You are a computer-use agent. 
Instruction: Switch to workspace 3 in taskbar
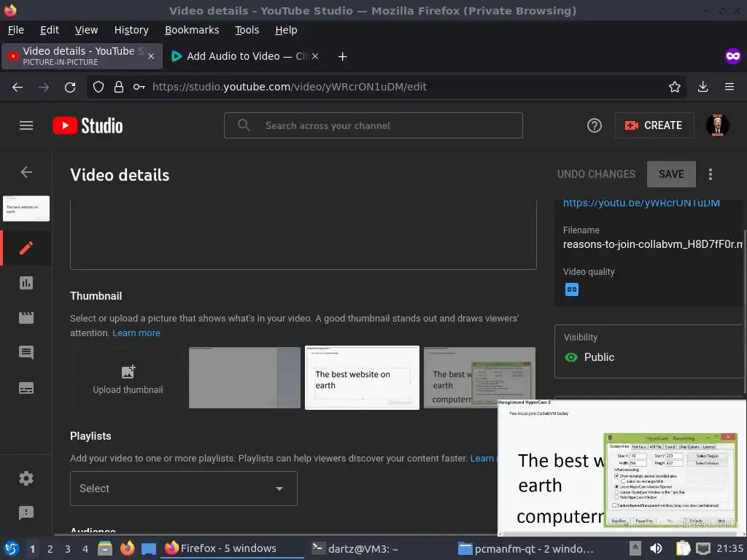point(68,548)
